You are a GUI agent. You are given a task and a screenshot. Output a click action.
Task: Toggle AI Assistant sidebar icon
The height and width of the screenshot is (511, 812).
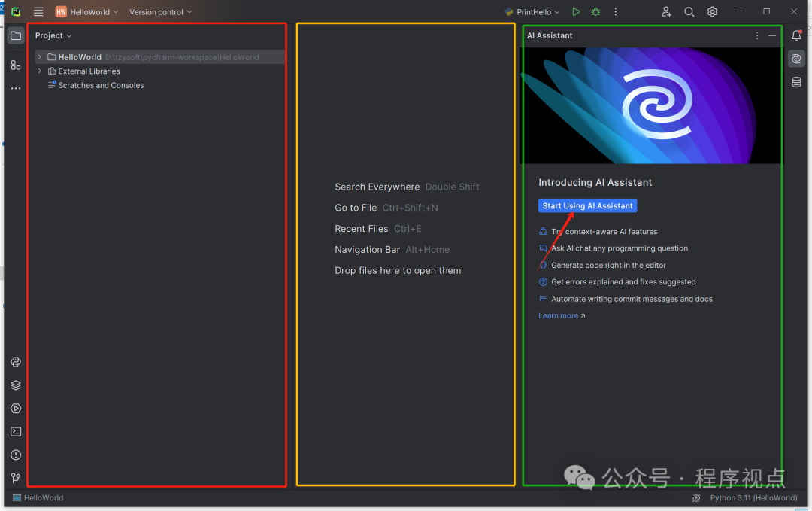click(x=796, y=59)
